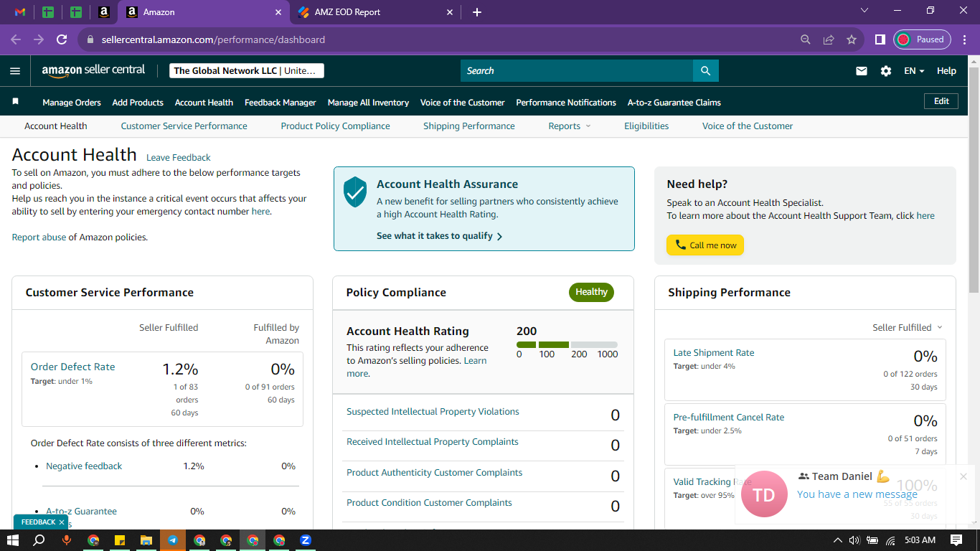
Task: Open Manage Orders in the top menu
Action: (72, 103)
